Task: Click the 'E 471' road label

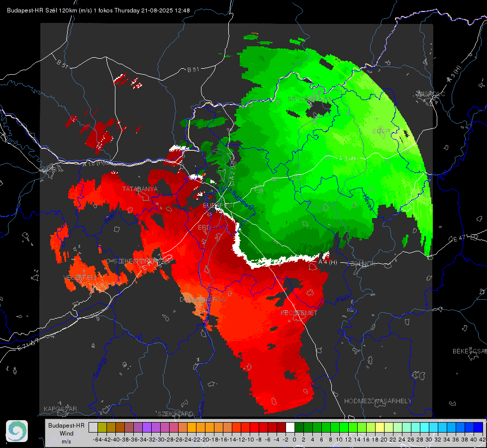Action: 459,239
